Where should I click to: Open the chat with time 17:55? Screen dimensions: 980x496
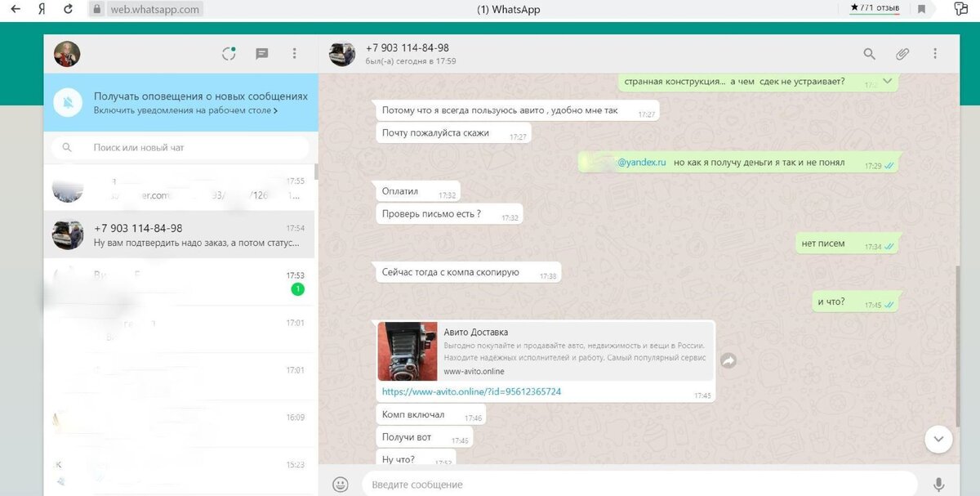coord(180,188)
